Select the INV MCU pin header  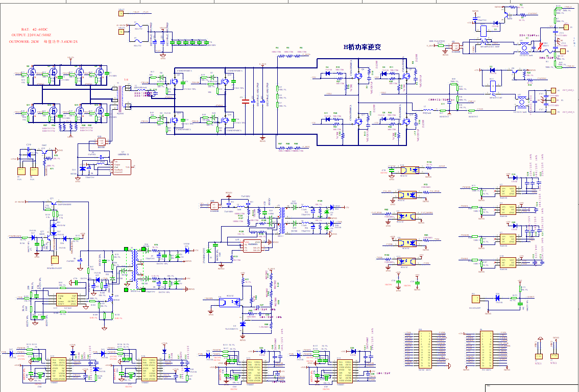point(486,349)
